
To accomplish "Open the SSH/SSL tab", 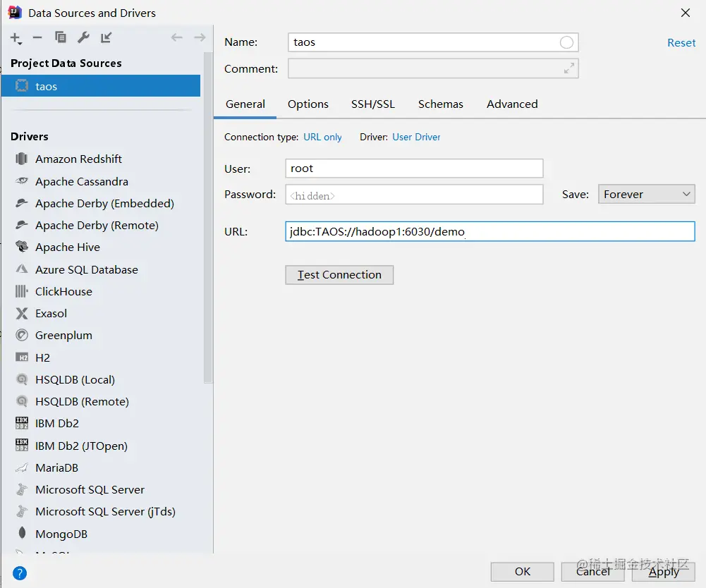I will click(x=373, y=104).
